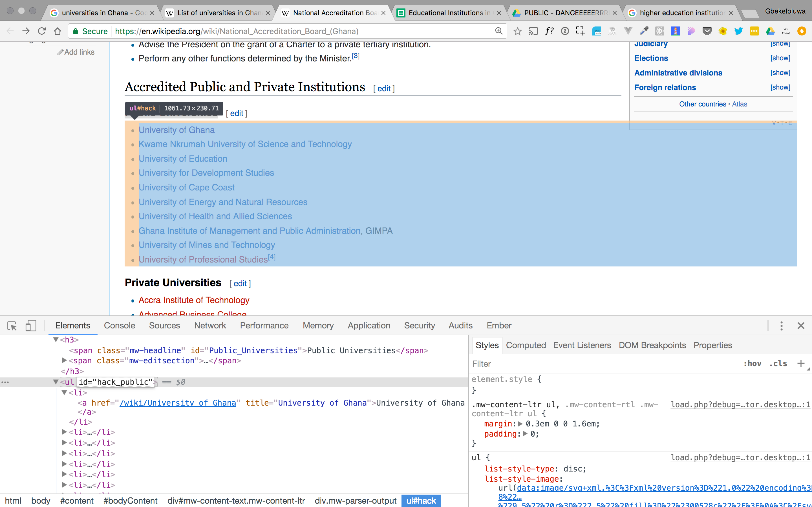This screenshot has height=507, width=812.
Task: Expand the mw-editsection span node
Action: (64, 361)
